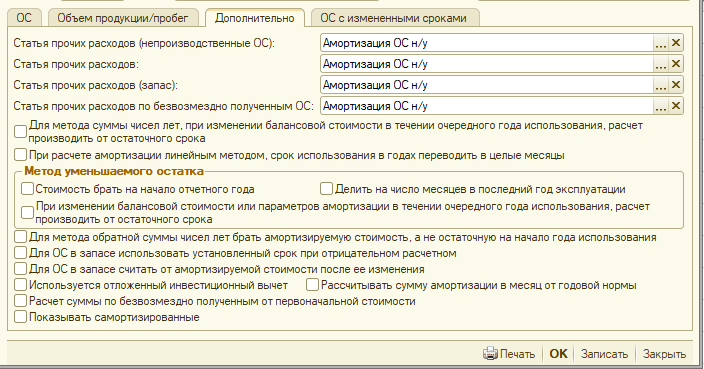Toggle срок использования в годах переводить в месяцы
This screenshot has width=704, height=369.
coord(20,155)
